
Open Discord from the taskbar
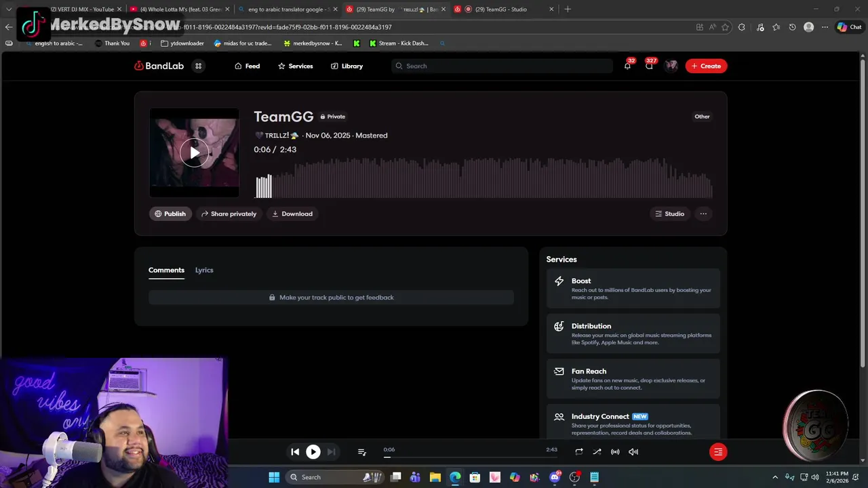pyautogui.click(x=555, y=477)
